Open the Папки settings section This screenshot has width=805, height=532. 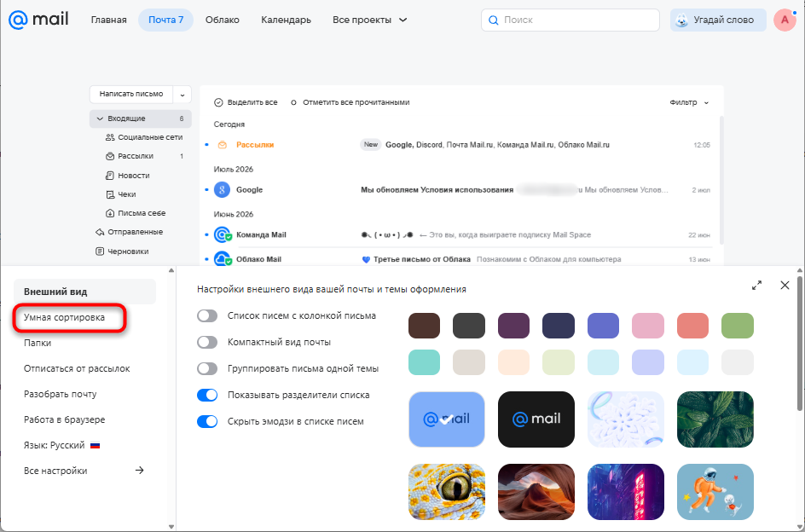click(38, 343)
